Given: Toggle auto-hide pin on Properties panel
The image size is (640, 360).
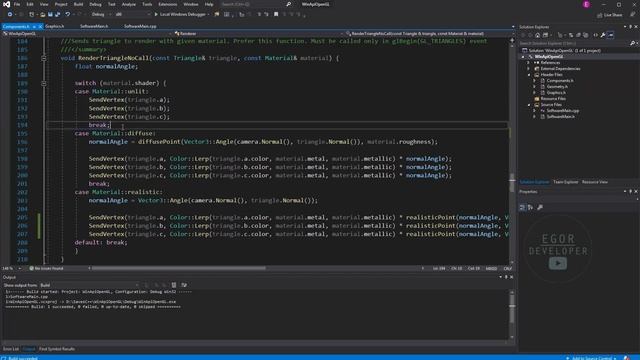Looking at the screenshot, I should (630, 191).
